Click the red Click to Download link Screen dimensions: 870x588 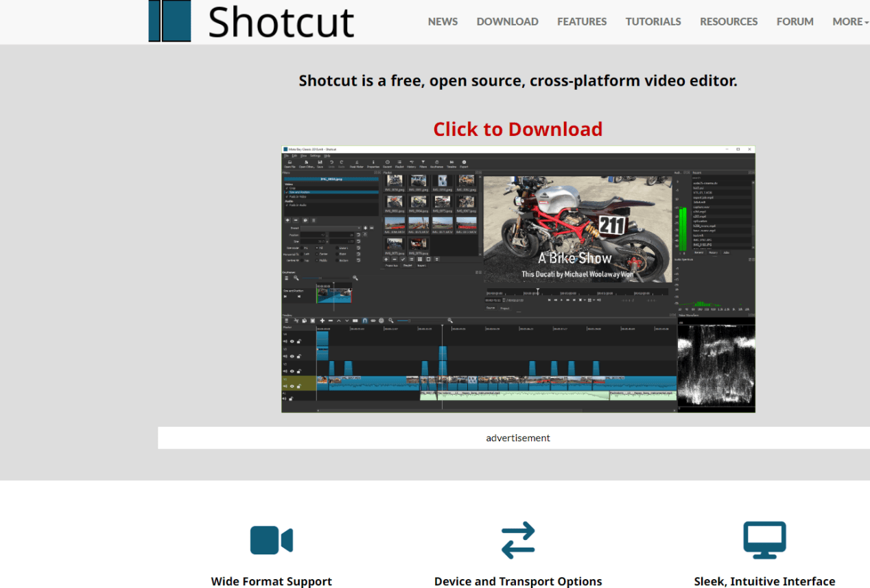tap(518, 129)
